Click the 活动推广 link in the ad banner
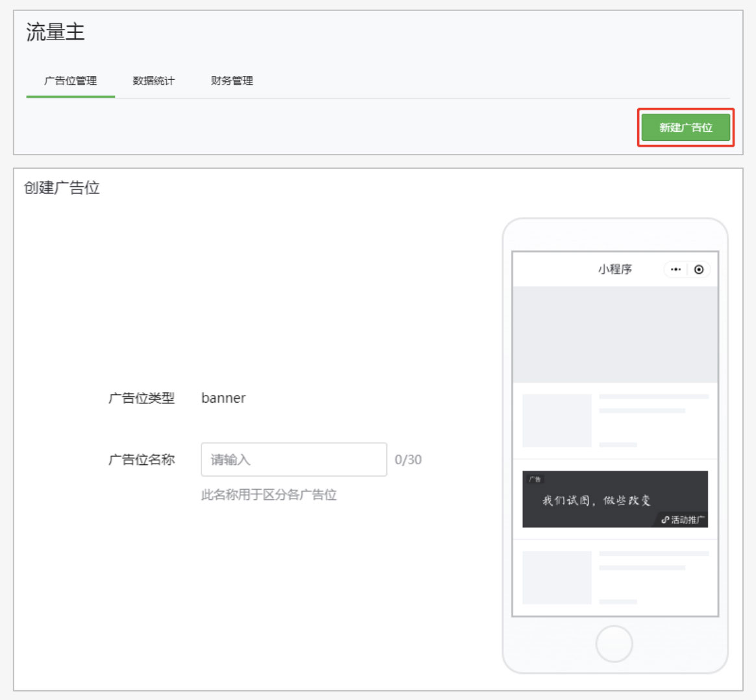This screenshot has width=756, height=700. tap(683, 519)
